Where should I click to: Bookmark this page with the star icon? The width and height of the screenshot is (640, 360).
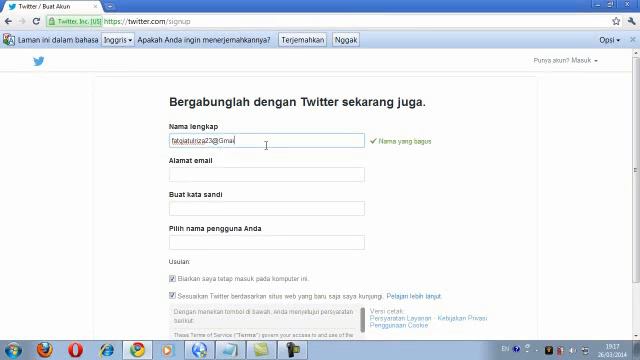pos(616,21)
